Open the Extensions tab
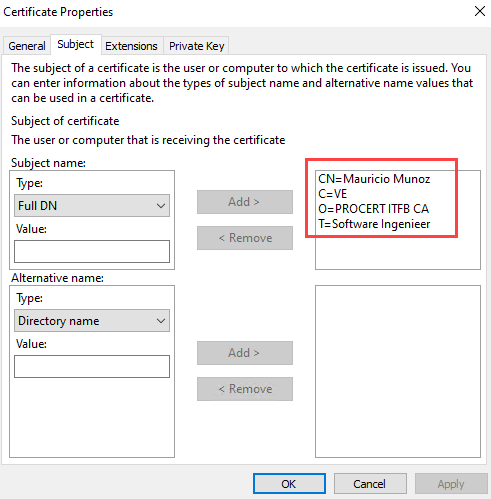The width and height of the screenshot is (491, 499). 131,46
